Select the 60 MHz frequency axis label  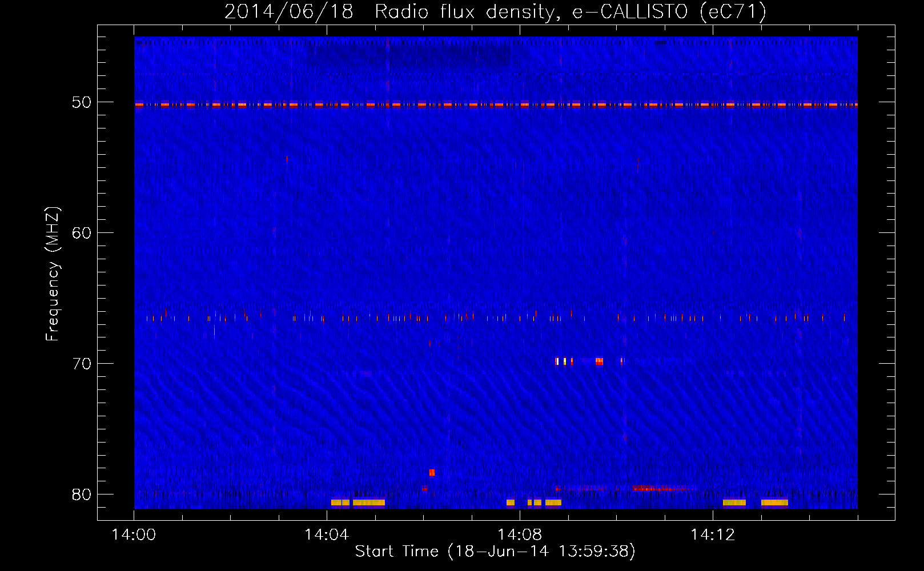81,233
